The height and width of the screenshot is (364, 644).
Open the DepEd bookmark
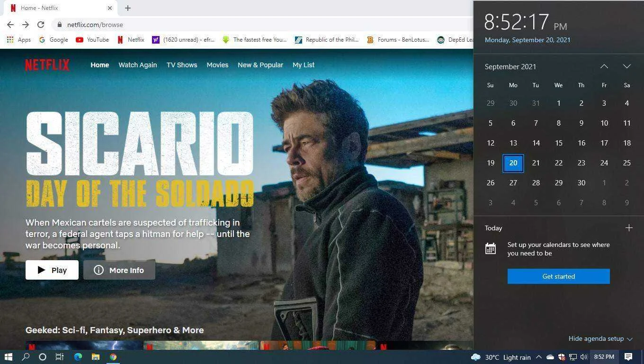[455, 40]
